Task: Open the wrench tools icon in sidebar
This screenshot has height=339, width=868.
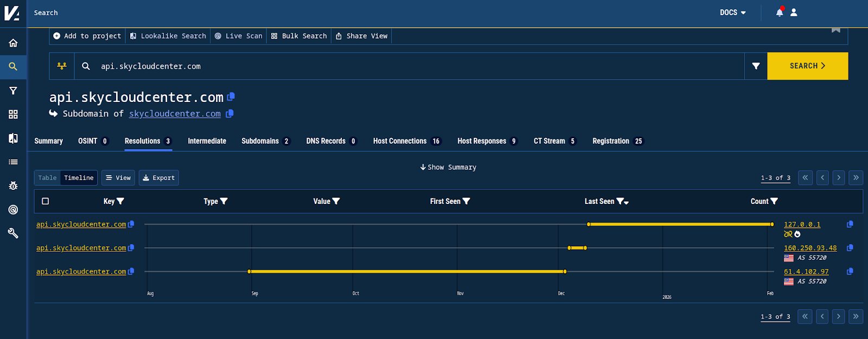Action: [13, 233]
